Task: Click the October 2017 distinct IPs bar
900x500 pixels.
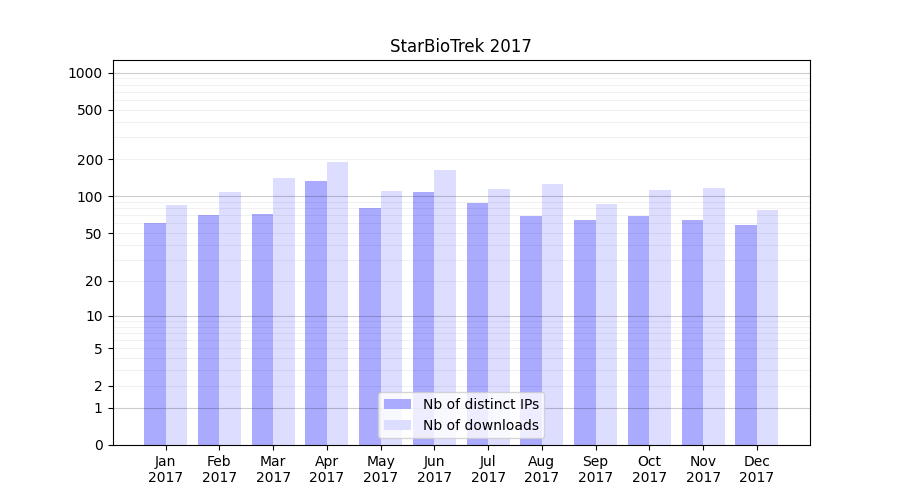Action: point(638,330)
